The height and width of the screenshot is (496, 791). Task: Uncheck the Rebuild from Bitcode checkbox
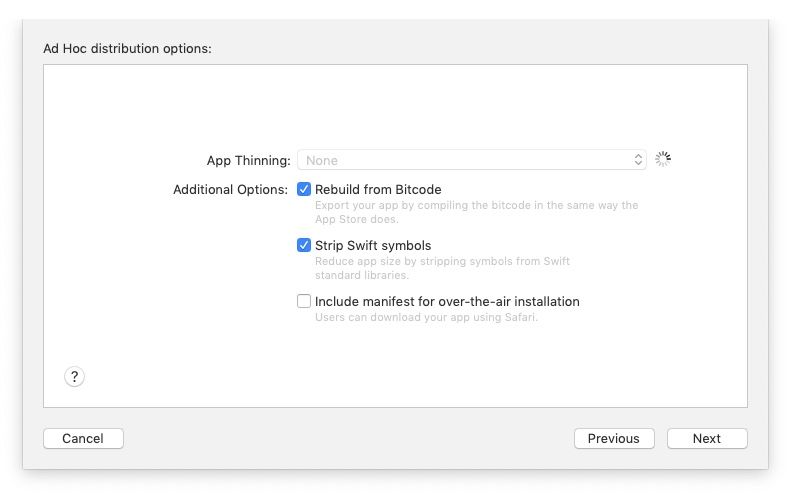tap(304, 189)
